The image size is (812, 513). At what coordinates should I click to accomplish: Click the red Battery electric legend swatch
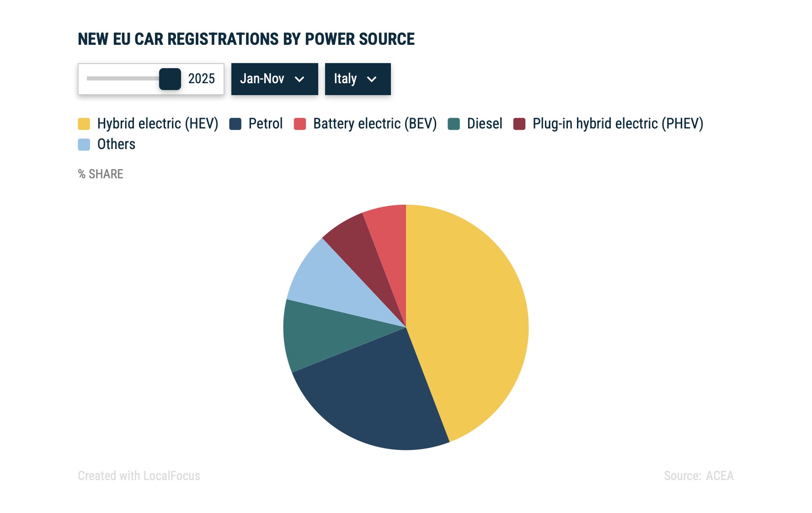(x=299, y=124)
